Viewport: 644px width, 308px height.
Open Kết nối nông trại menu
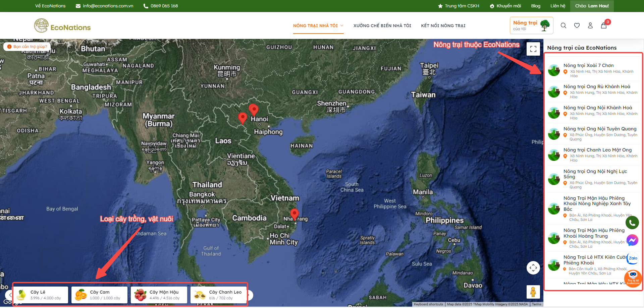click(x=443, y=25)
